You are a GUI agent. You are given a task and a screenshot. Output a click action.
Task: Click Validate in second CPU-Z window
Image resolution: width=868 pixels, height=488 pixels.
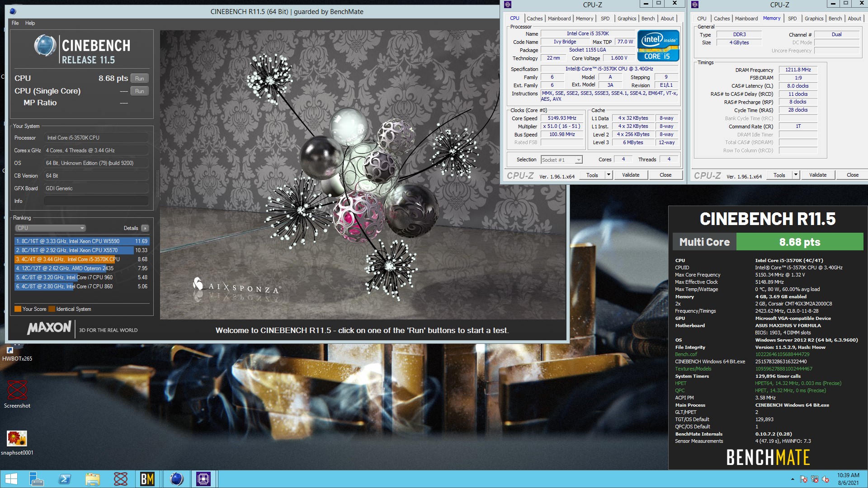point(818,175)
